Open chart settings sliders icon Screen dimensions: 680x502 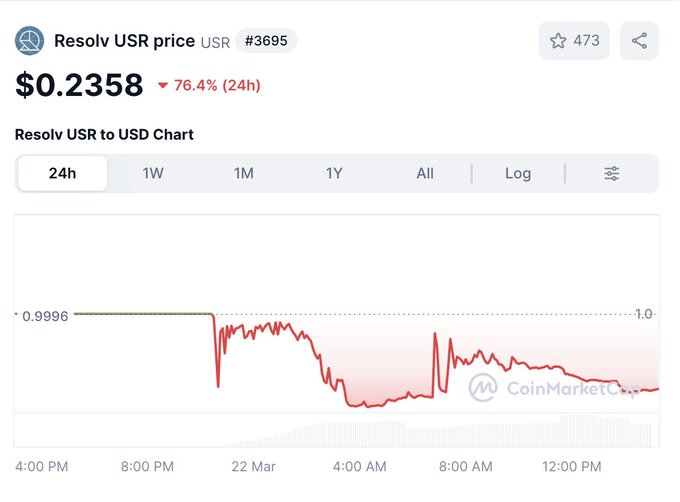click(612, 173)
